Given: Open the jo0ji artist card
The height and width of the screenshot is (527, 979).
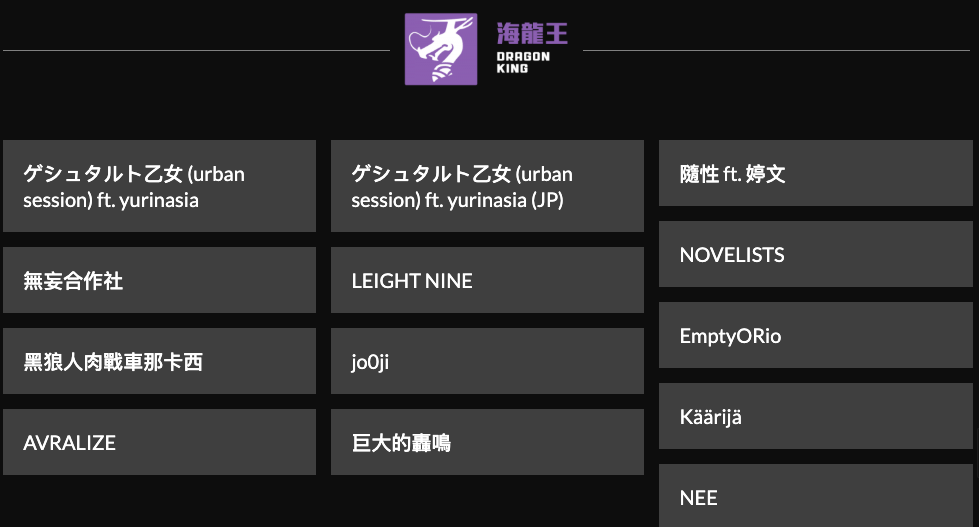Looking at the screenshot, I should [x=487, y=361].
